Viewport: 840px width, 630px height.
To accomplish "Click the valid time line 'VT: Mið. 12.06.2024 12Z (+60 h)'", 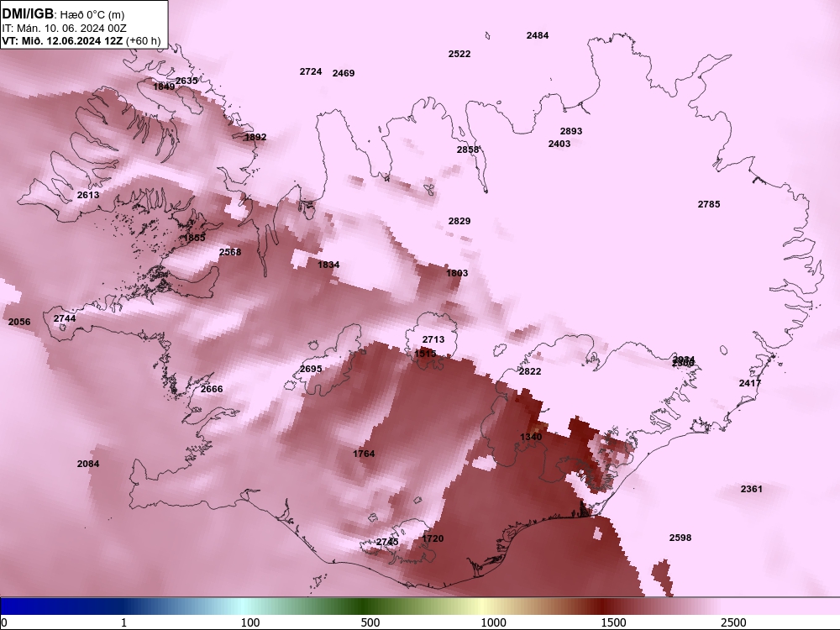I will tap(81, 40).
